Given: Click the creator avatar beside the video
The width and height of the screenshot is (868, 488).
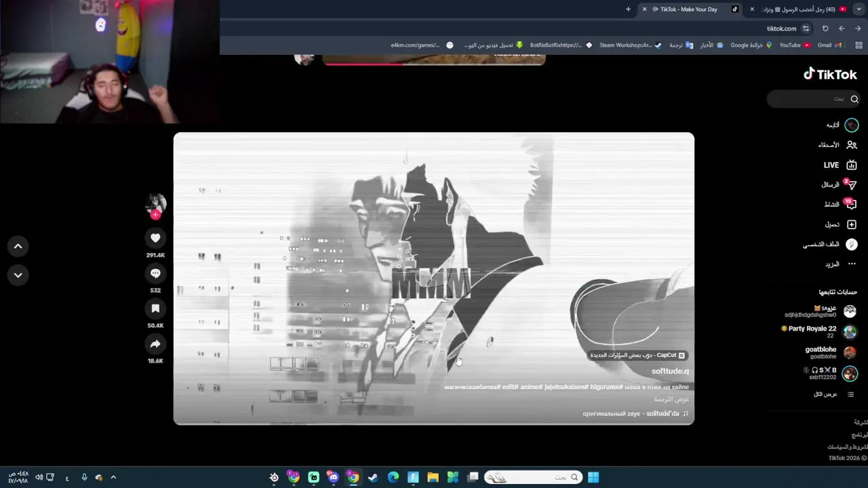Looking at the screenshot, I should click(x=155, y=203).
